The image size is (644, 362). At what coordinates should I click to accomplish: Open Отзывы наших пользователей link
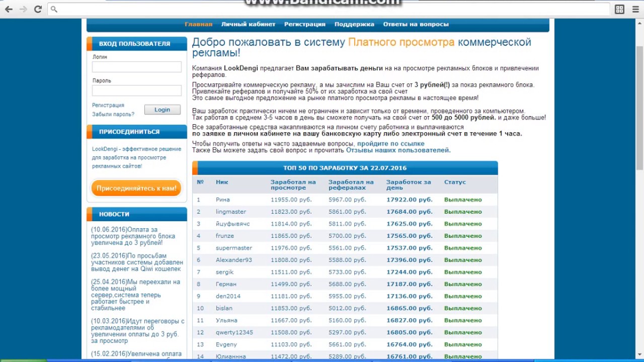click(398, 150)
